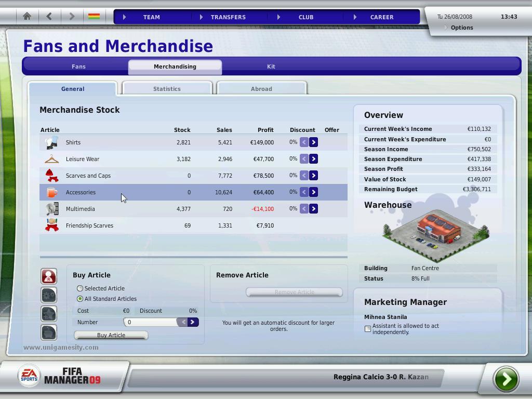Click the red person icon beside Buy Article
The width and height of the screenshot is (532, 399).
click(x=49, y=276)
